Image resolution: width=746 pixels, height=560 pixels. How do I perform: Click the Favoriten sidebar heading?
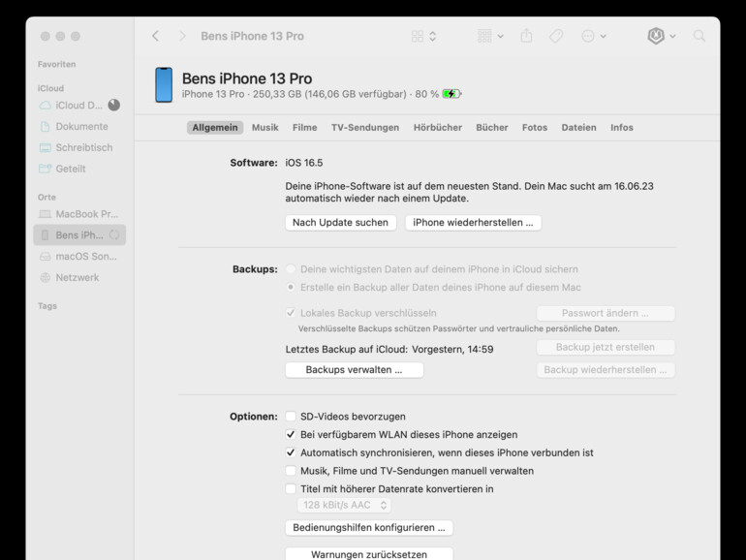[56, 64]
